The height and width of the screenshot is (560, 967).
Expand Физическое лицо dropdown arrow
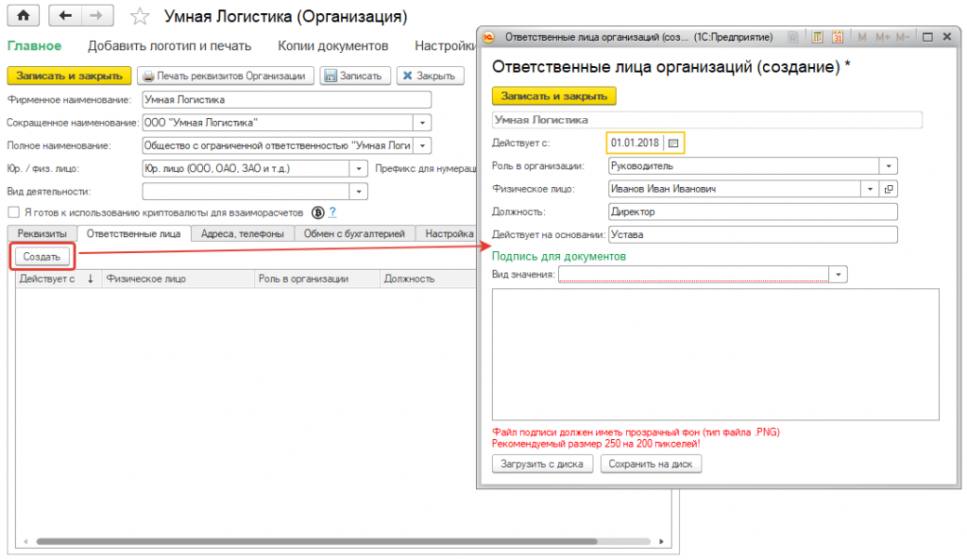click(870, 189)
